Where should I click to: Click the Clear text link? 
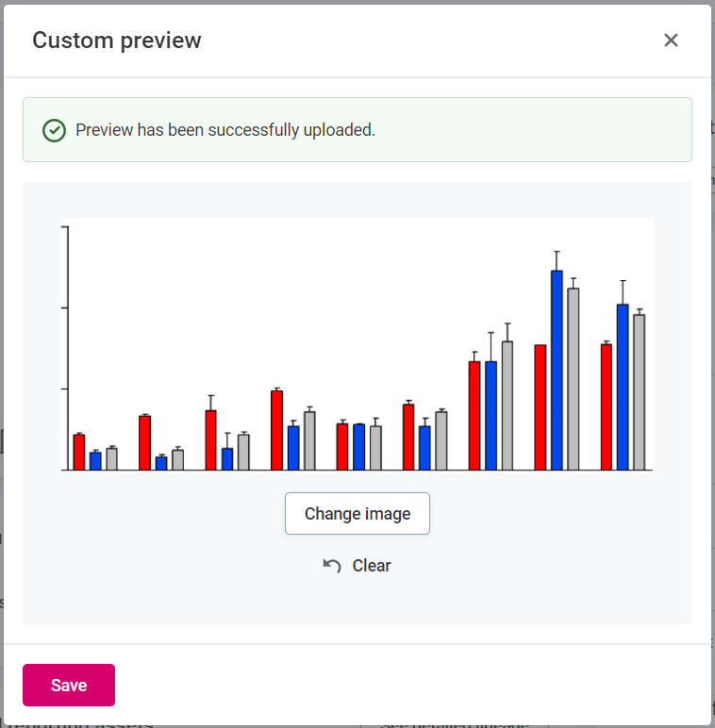pyautogui.click(x=371, y=566)
